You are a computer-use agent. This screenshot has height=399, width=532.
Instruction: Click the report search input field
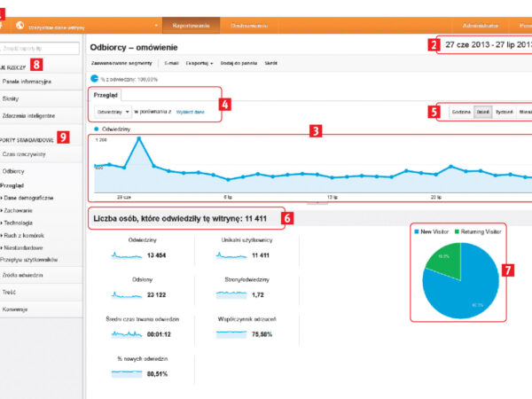(43, 48)
